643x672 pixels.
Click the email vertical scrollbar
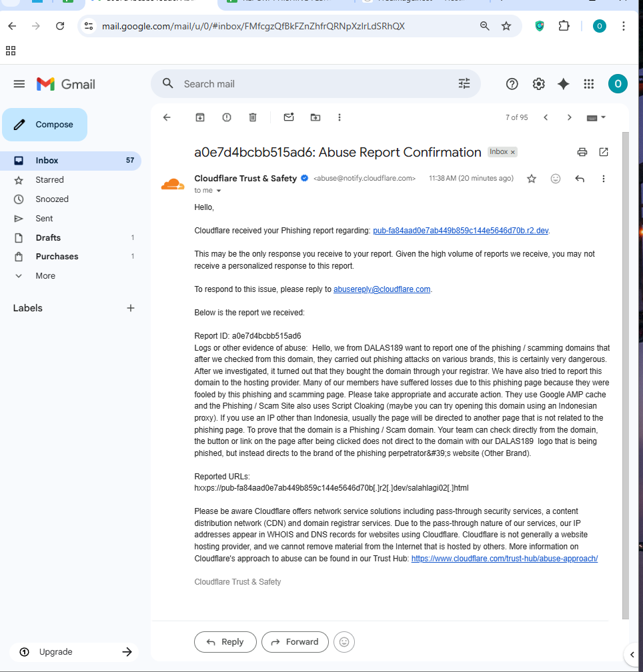click(x=626, y=375)
